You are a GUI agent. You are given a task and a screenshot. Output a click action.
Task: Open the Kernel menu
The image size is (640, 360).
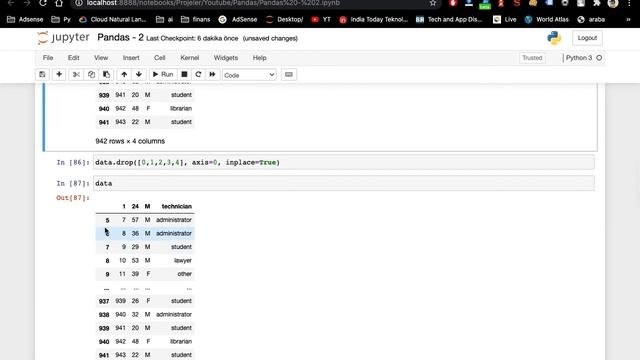(x=190, y=58)
